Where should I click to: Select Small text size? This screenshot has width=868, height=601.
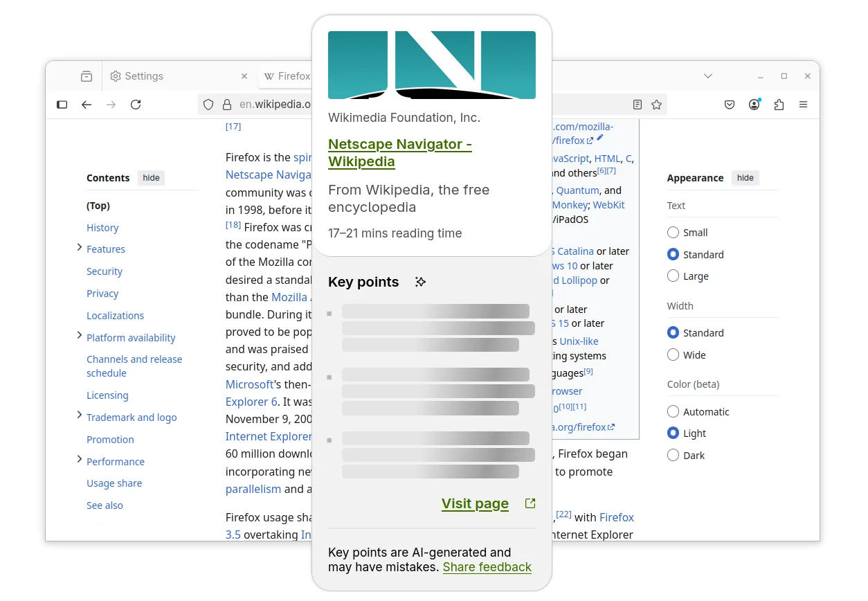click(x=673, y=233)
